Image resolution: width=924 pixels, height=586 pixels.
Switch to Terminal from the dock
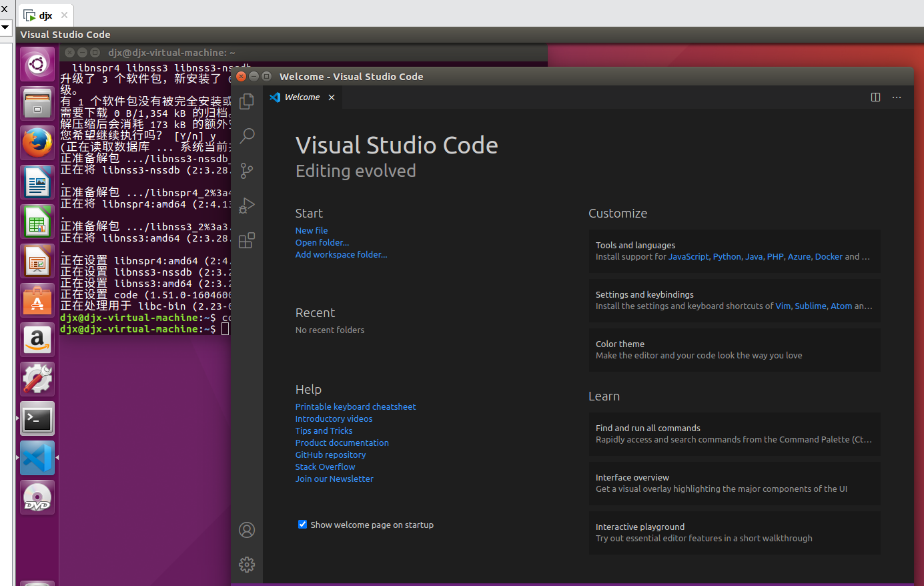[37, 419]
